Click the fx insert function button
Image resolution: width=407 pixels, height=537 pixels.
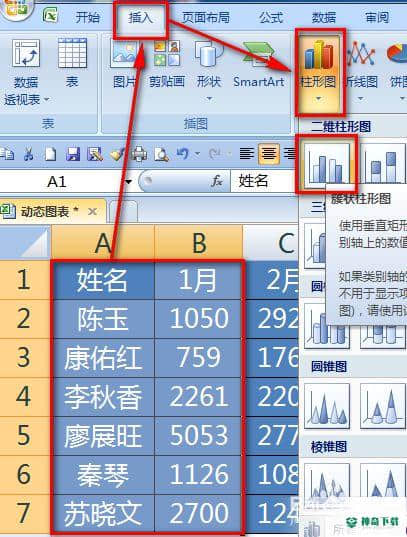pos(217,181)
